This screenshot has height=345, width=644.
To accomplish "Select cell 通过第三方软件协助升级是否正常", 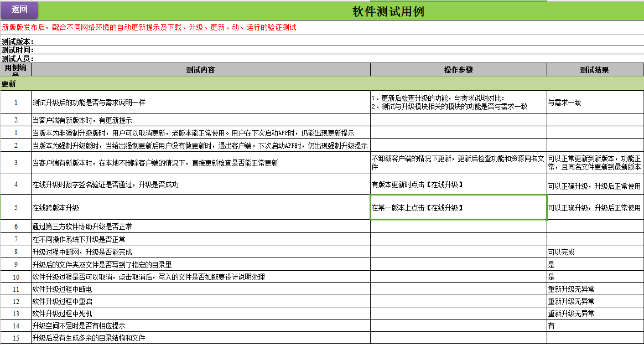I will [201, 226].
